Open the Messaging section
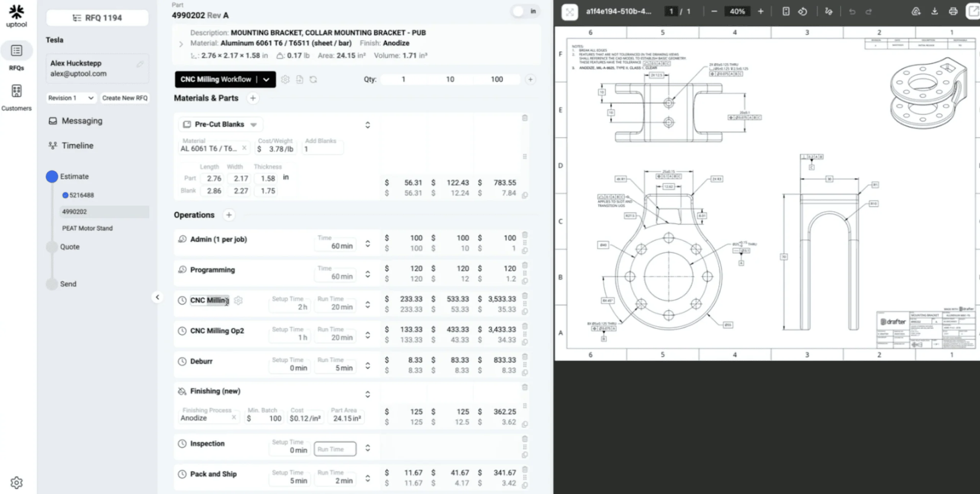 [82, 121]
